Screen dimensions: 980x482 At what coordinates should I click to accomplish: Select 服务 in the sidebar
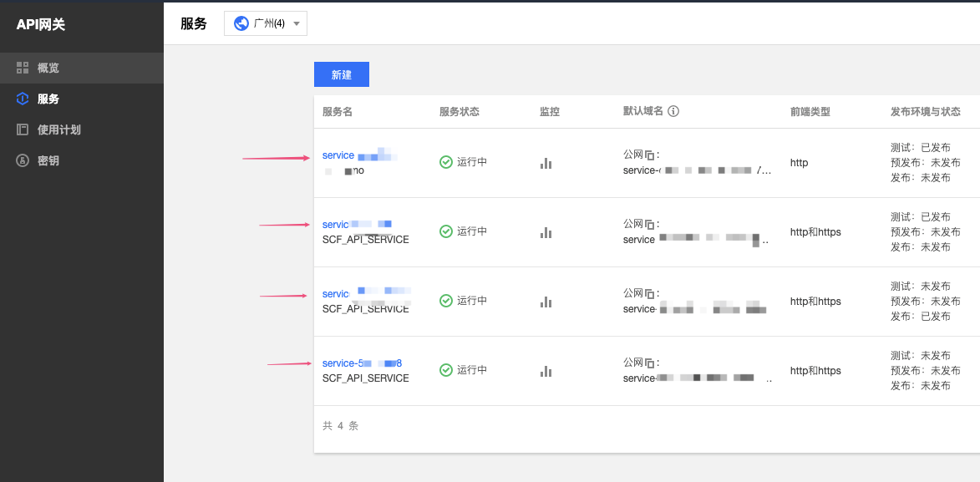48,99
